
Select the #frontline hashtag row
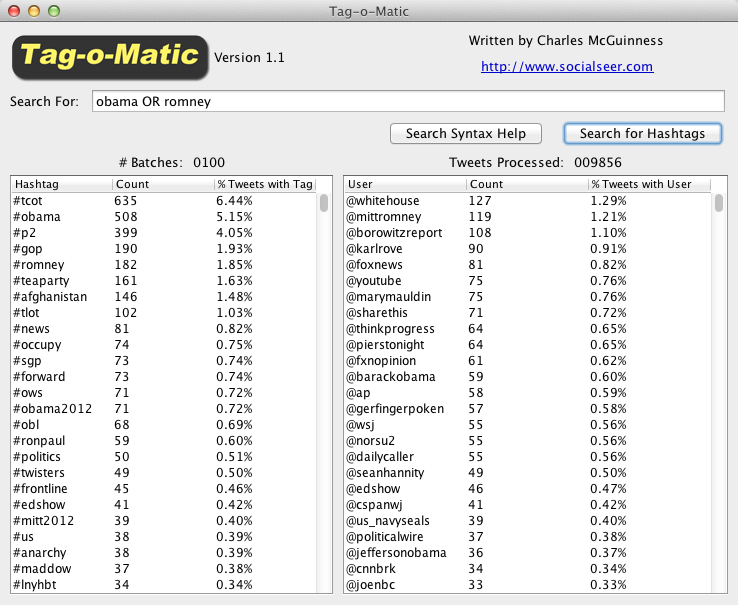click(x=164, y=489)
